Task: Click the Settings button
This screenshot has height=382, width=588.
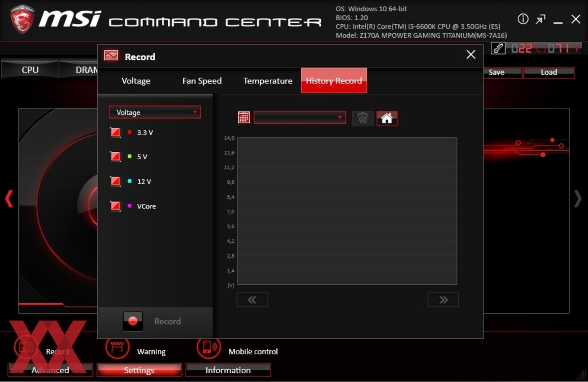Action: point(139,370)
